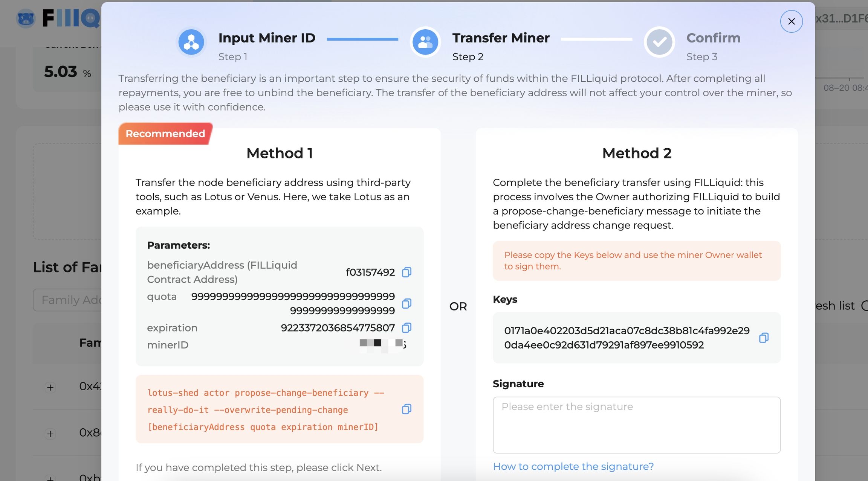Viewport: 868px width, 481px height.
Task: Expand the family row starting with 0x4
Action: point(50,387)
